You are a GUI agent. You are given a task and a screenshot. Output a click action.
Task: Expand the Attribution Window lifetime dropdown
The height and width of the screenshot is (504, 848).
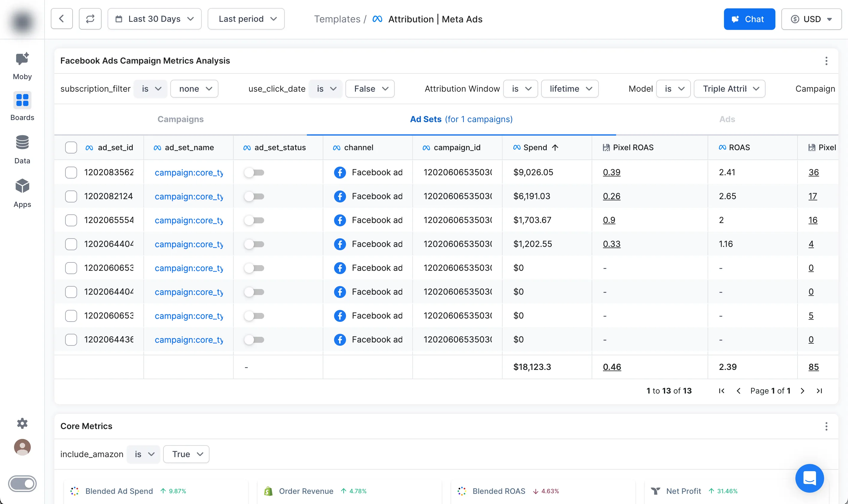(570, 89)
